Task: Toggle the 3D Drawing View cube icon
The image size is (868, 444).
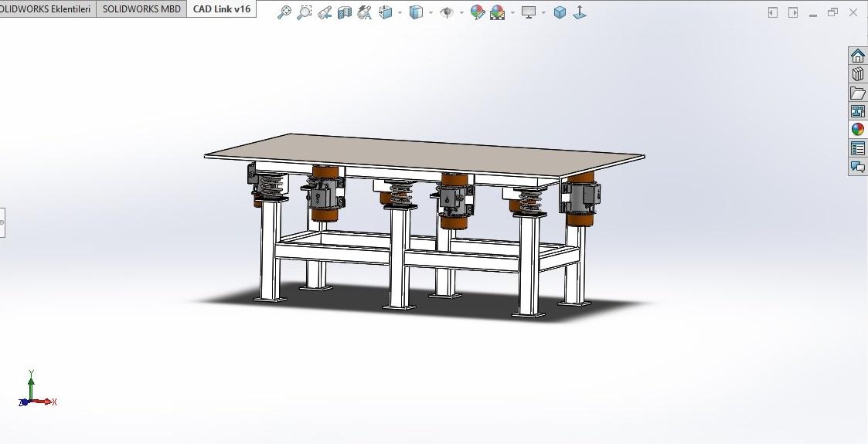Action: coord(560,12)
